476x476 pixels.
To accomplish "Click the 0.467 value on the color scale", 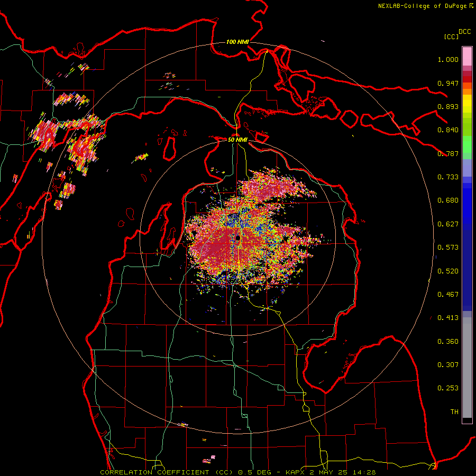I will [x=448, y=295].
